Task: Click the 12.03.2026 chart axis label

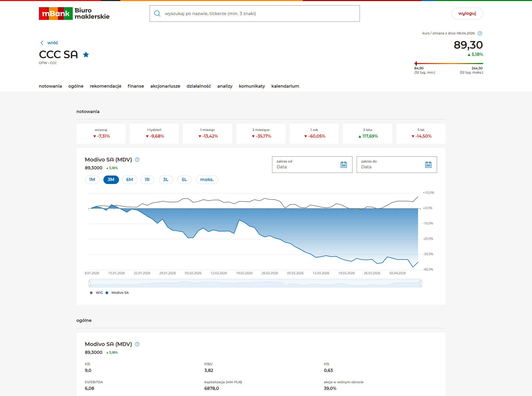Action: [x=321, y=273]
